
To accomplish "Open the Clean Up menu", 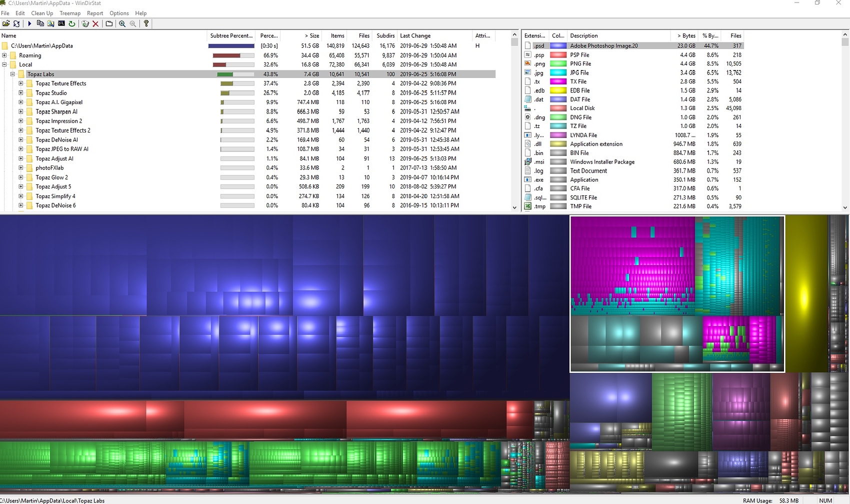I will [42, 13].
